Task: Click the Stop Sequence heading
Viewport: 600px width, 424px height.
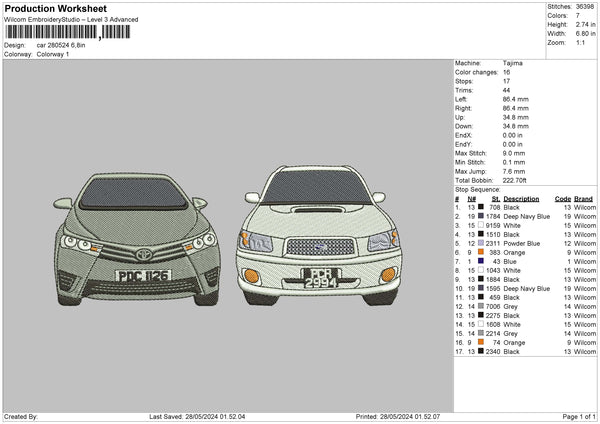Action: coord(478,189)
